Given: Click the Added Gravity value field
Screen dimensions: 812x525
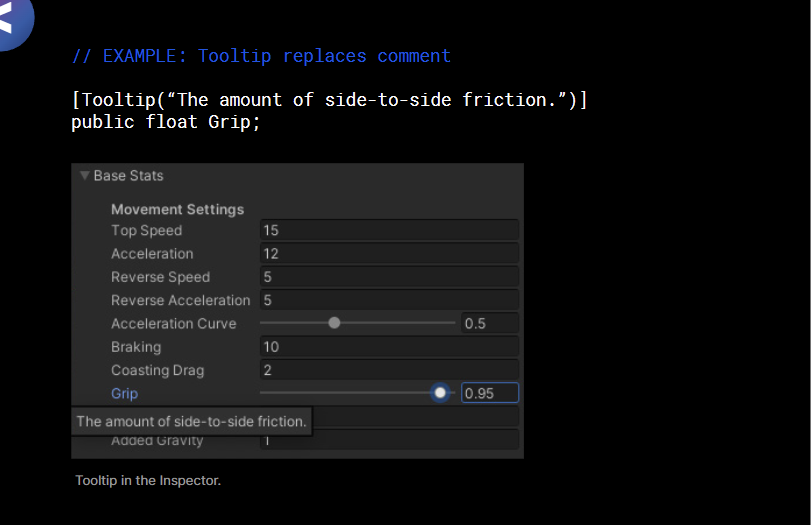Looking at the screenshot, I should (x=389, y=440).
